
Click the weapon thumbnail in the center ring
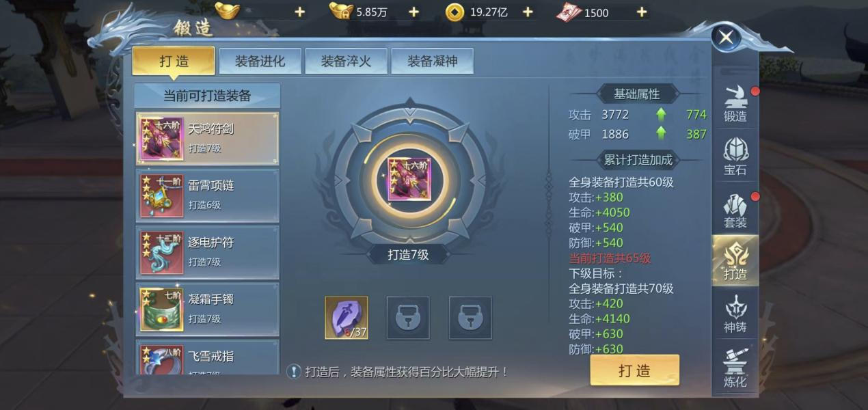tap(409, 180)
